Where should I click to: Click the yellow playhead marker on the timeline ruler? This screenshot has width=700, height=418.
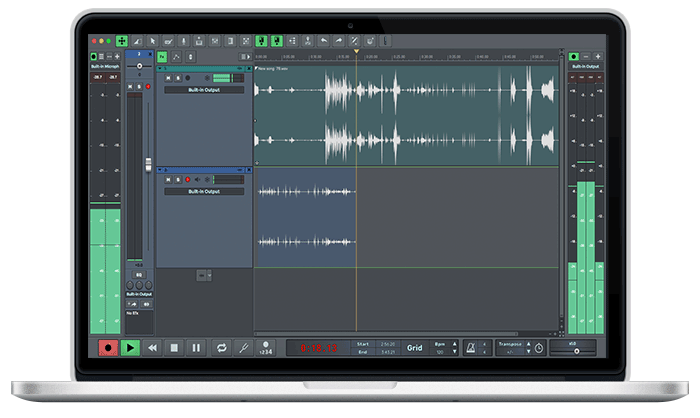pos(356,51)
